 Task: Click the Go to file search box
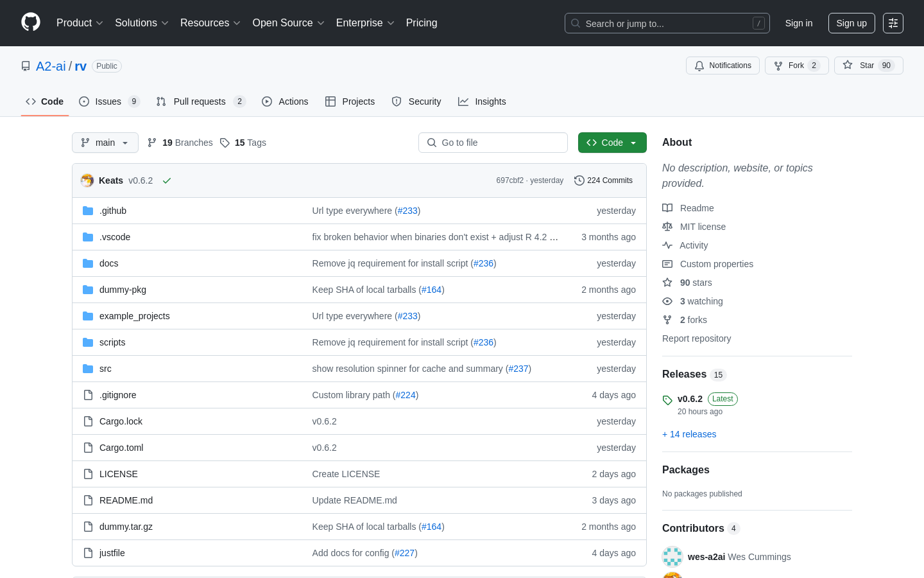[x=493, y=143]
